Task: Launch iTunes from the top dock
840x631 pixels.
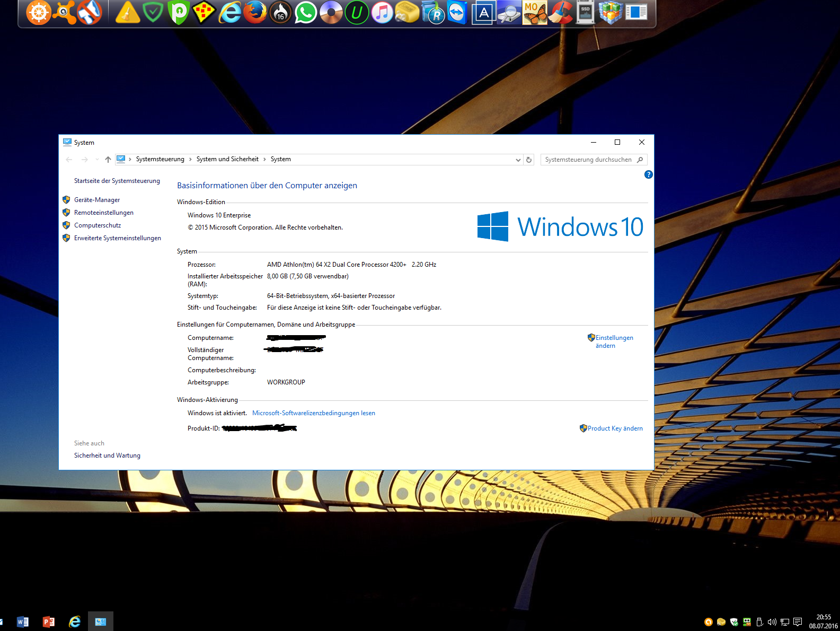Action: (382, 13)
